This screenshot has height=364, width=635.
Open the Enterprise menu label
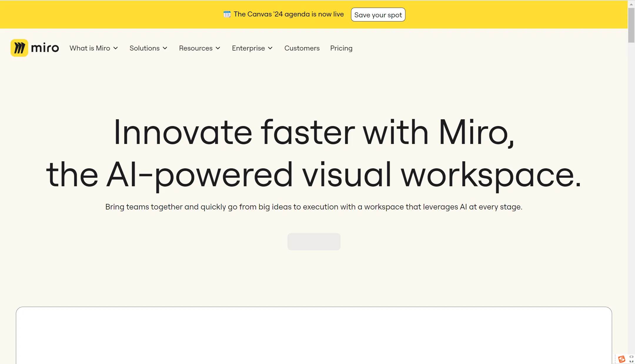(x=248, y=48)
